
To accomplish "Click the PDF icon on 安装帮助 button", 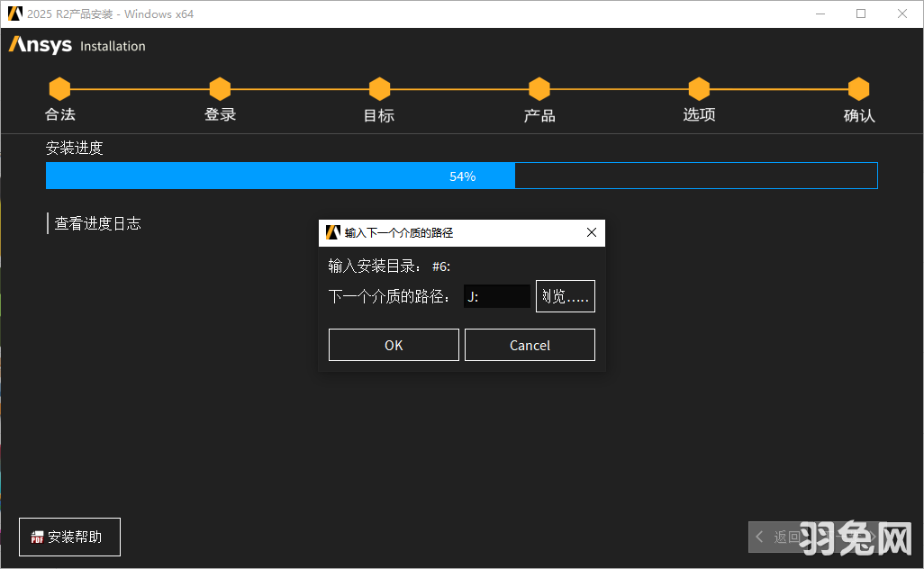I will click(x=37, y=537).
